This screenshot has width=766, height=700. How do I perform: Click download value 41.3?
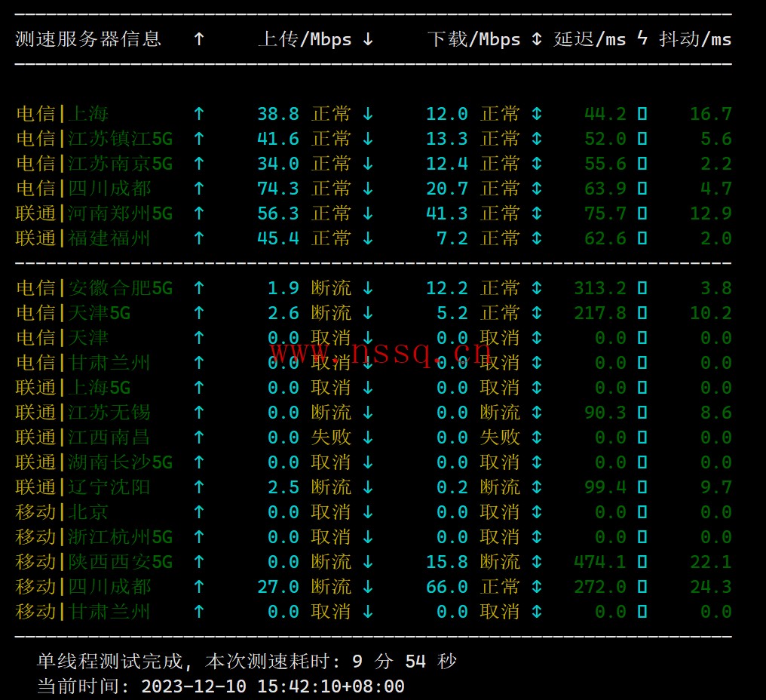(447, 213)
